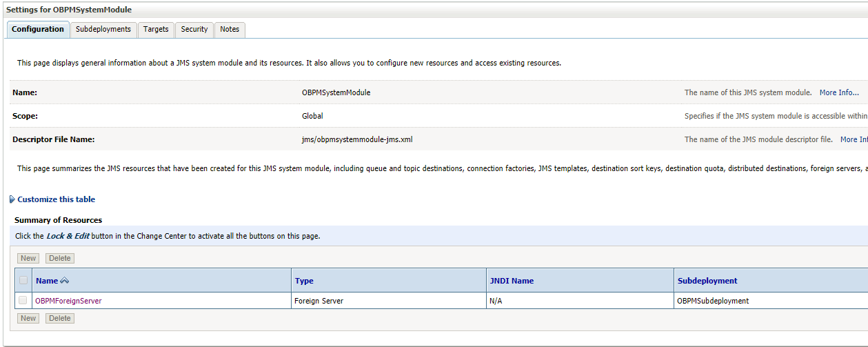This screenshot has width=868, height=347.
Task: Select the Global scope value
Action: coord(312,116)
